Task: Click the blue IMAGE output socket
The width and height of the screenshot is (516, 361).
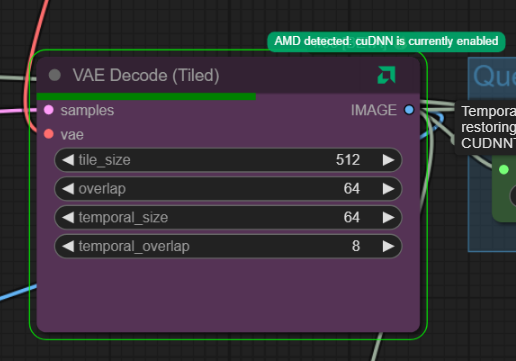Action: coord(409,110)
